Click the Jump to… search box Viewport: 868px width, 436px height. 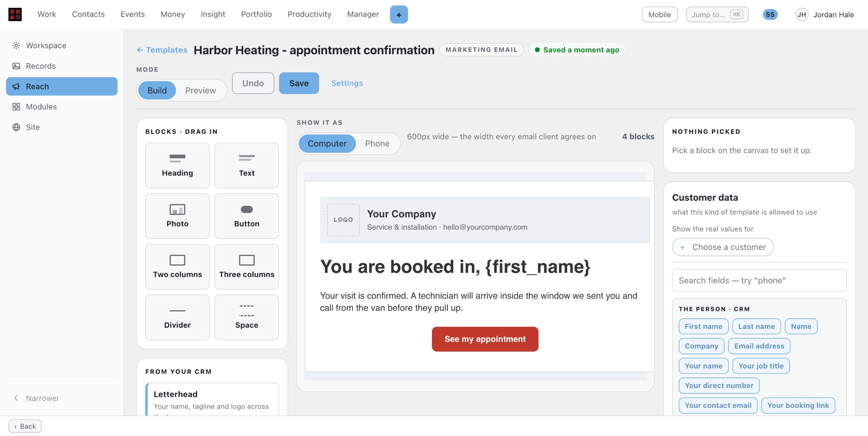point(717,14)
